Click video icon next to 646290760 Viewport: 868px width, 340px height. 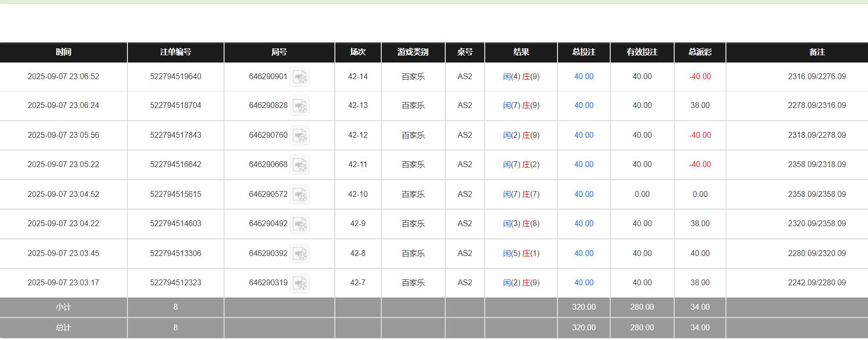click(299, 135)
